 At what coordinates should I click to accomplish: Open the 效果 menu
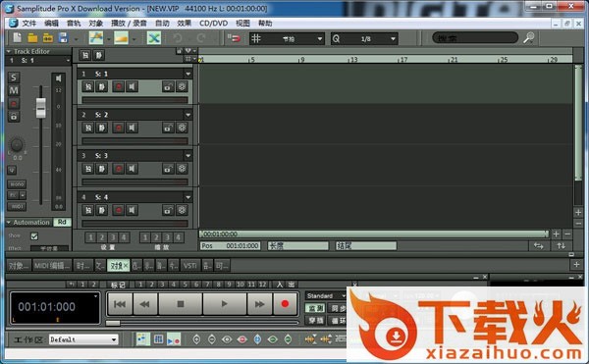[185, 24]
